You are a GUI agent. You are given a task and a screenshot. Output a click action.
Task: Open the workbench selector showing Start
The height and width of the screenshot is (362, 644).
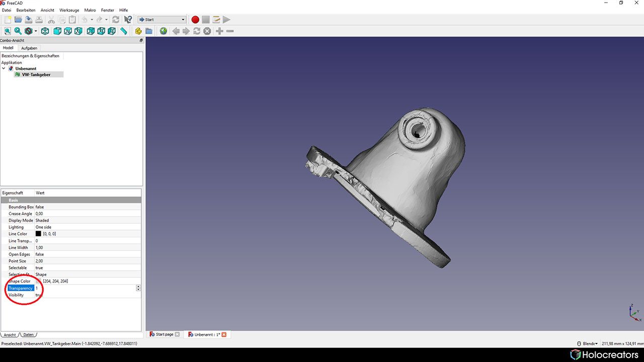coord(161,19)
